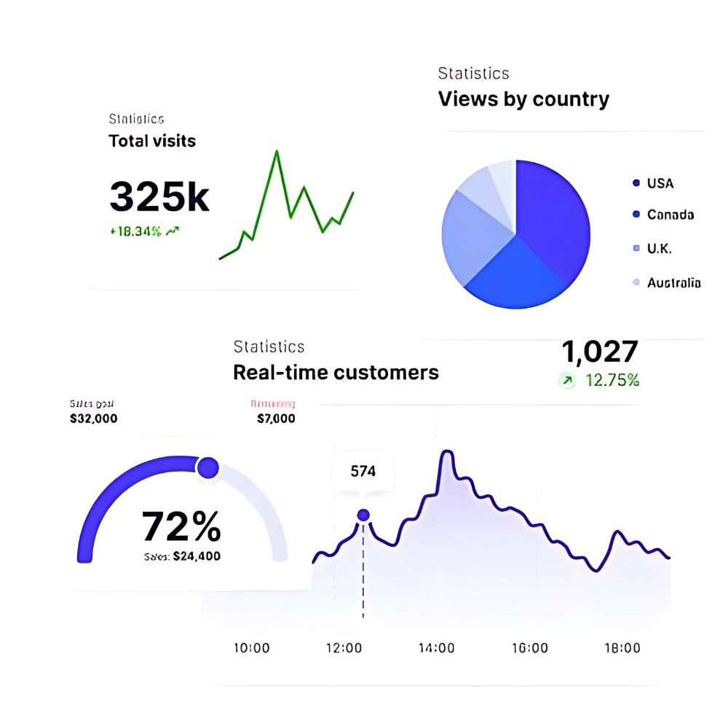Viewport: 728px width, 728px height.
Task: Click the 574 tooltip bubble
Action: (363, 471)
